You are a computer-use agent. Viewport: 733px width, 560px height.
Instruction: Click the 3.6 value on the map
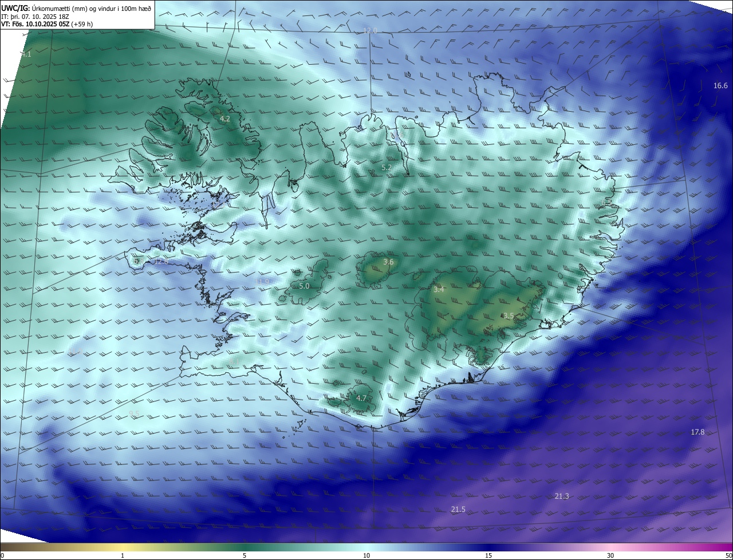(x=388, y=262)
